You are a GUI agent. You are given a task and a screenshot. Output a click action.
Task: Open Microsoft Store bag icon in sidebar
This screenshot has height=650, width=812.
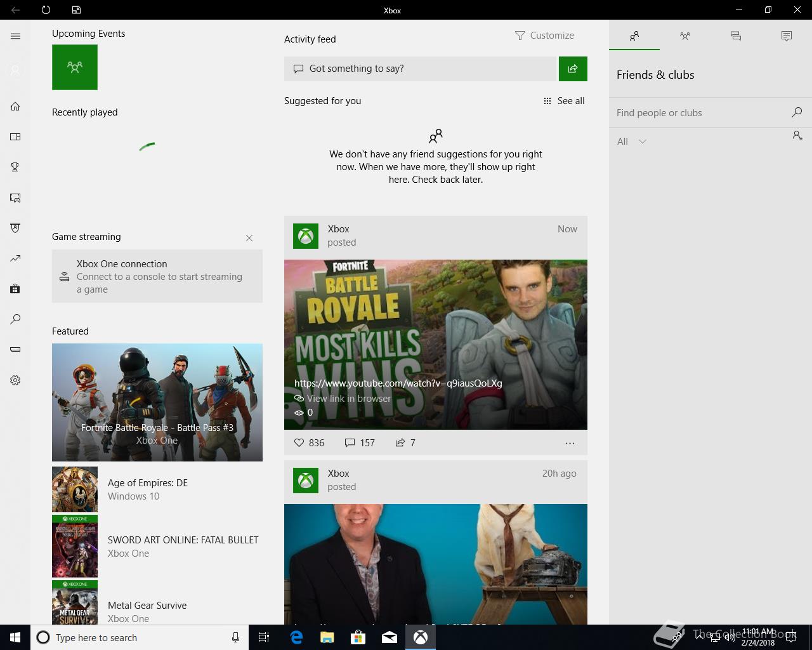tap(15, 289)
